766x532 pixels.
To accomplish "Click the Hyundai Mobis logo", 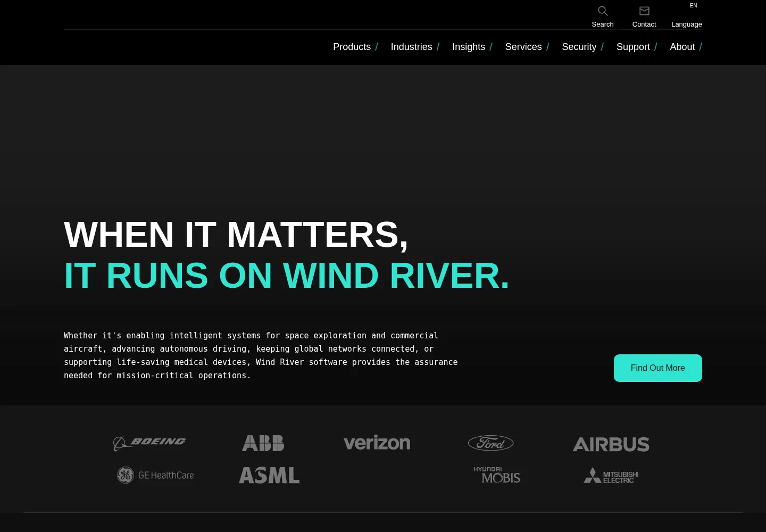I will point(497,475).
